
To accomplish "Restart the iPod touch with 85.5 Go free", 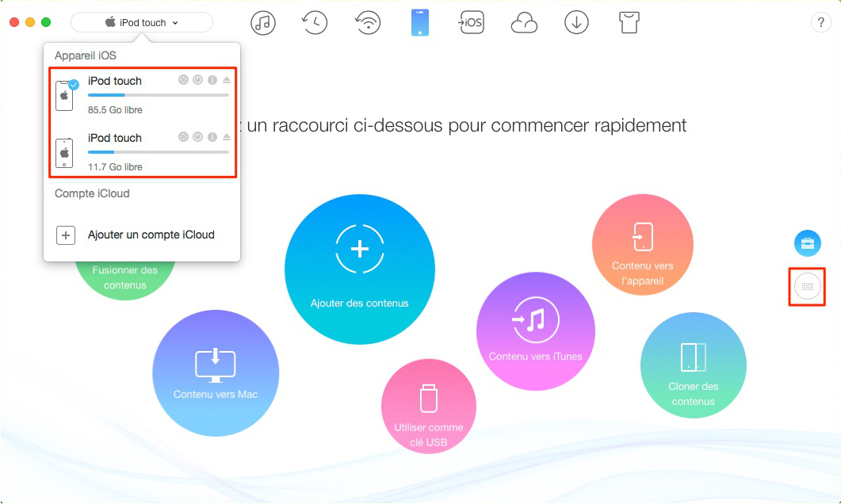I will (183, 80).
